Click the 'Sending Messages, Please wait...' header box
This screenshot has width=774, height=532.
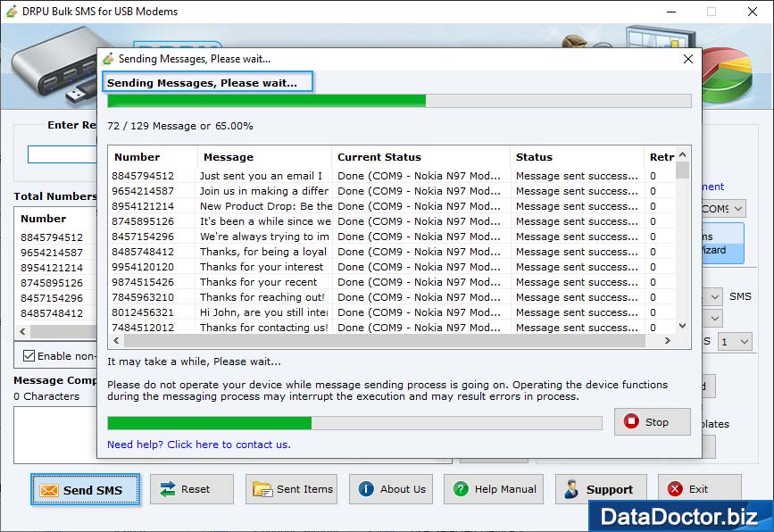207,82
